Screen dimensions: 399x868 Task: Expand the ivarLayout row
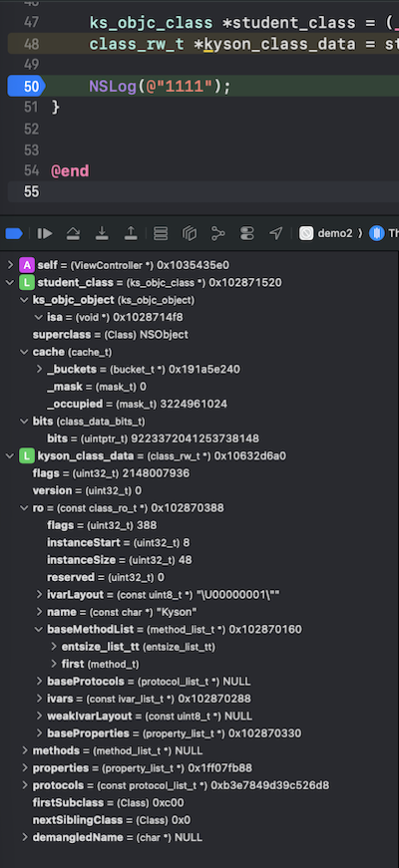click(39, 595)
